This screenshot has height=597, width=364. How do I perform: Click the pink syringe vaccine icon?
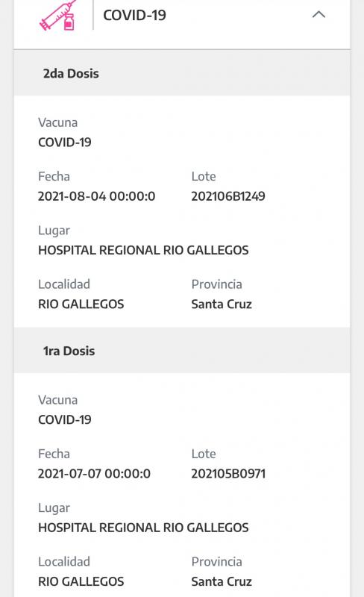pyautogui.click(x=58, y=15)
